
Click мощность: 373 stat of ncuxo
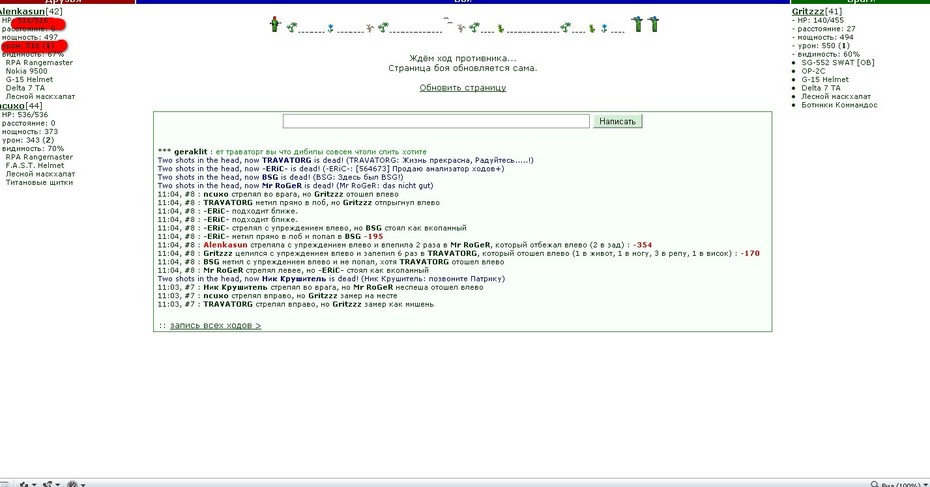tap(30, 132)
